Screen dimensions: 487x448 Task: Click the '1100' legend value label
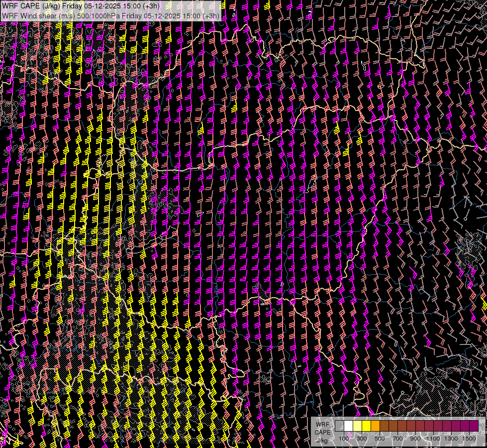point(433,439)
